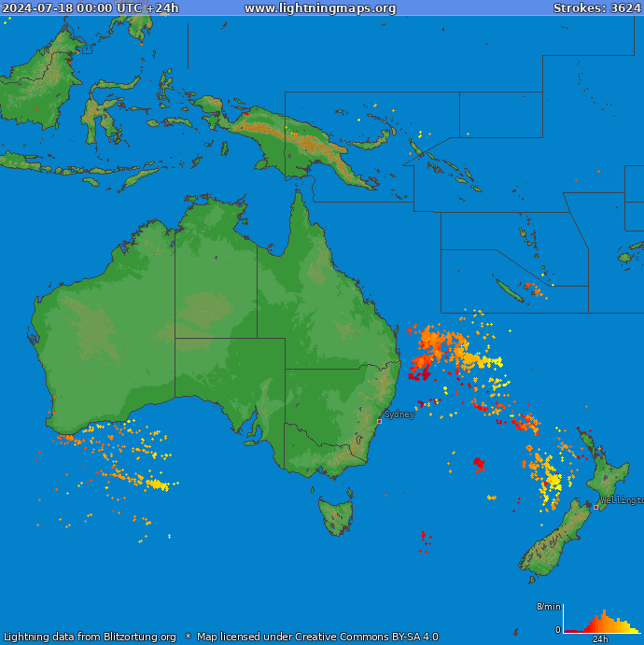
Task: Click New Zealand's South Island
Action: click(554, 539)
